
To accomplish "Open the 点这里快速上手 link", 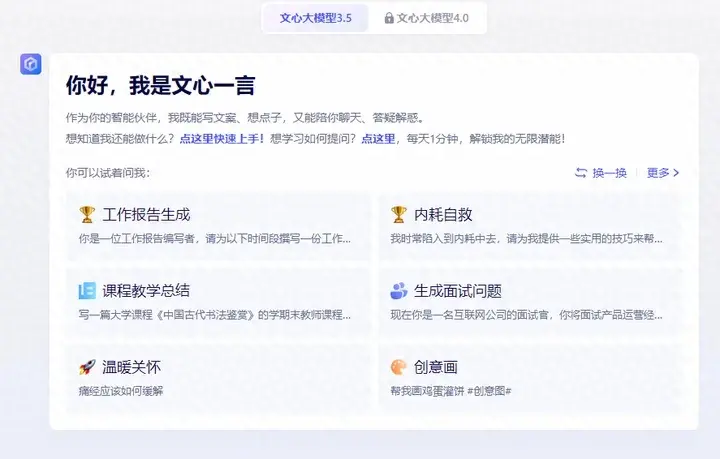I will (222, 139).
